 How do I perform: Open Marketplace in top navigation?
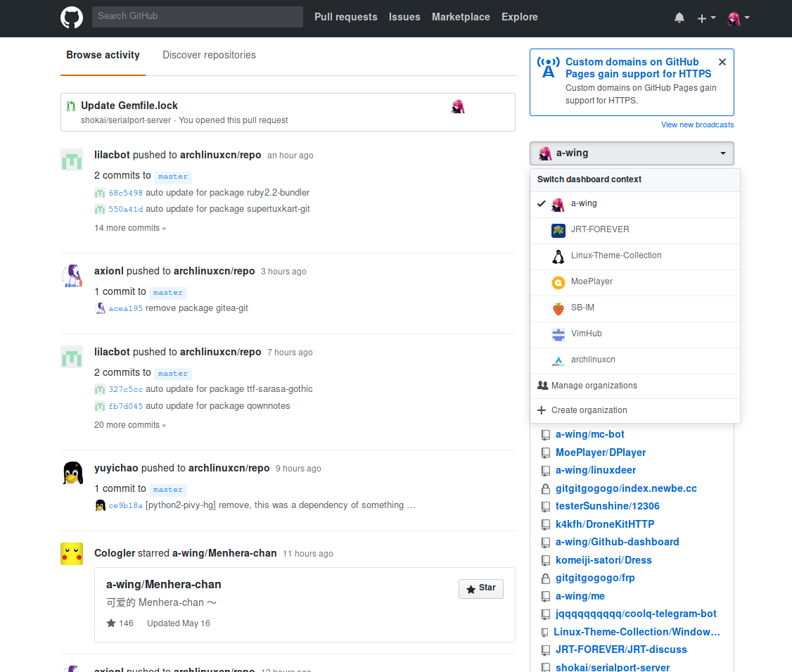pyautogui.click(x=461, y=17)
